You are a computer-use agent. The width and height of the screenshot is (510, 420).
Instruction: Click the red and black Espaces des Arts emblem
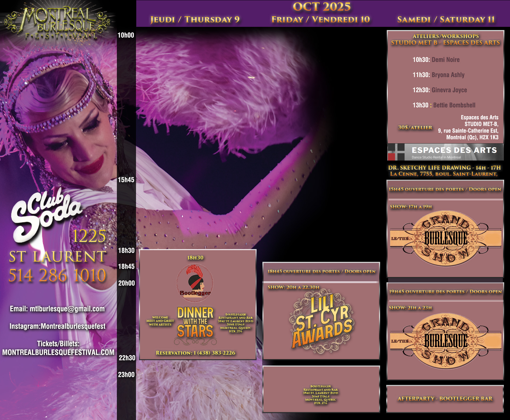(396, 152)
